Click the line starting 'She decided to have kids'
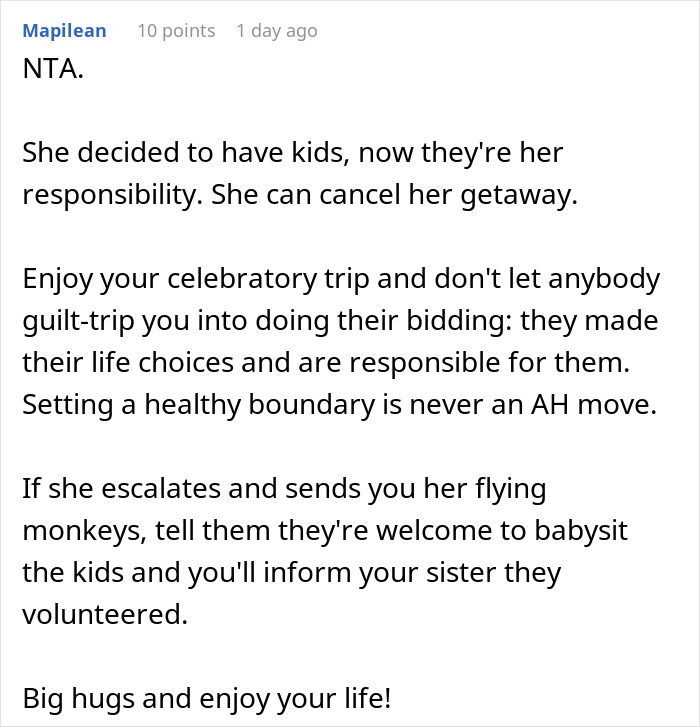The image size is (700, 727). click(x=293, y=154)
